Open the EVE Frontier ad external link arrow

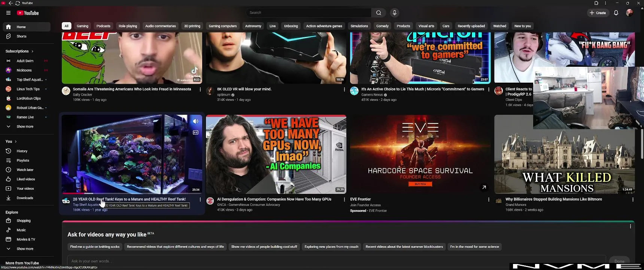click(x=484, y=187)
